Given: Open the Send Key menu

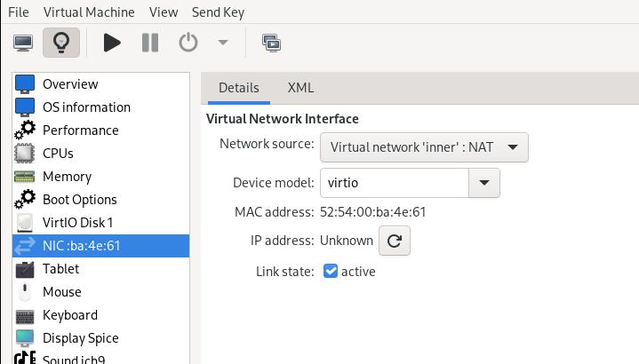Looking at the screenshot, I should tap(218, 12).
